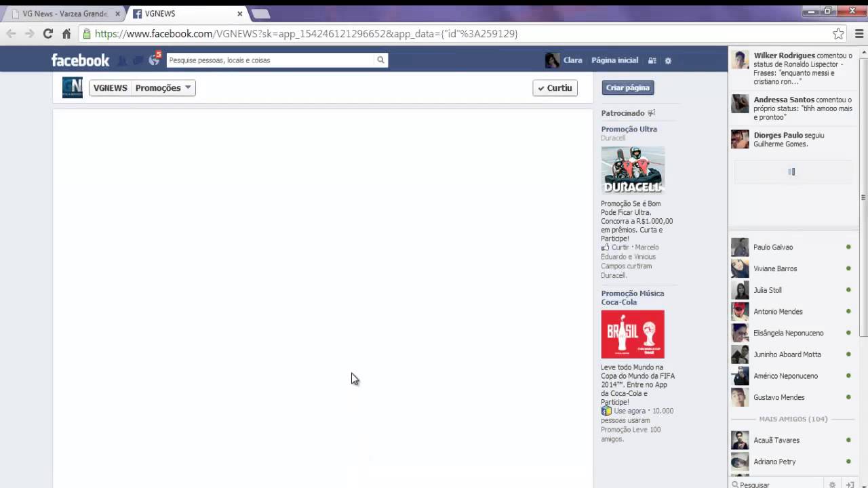Viewport: 868px width, 488px height.
Task: Click the Duracell advertiser name text
Action: coord(613,138)
